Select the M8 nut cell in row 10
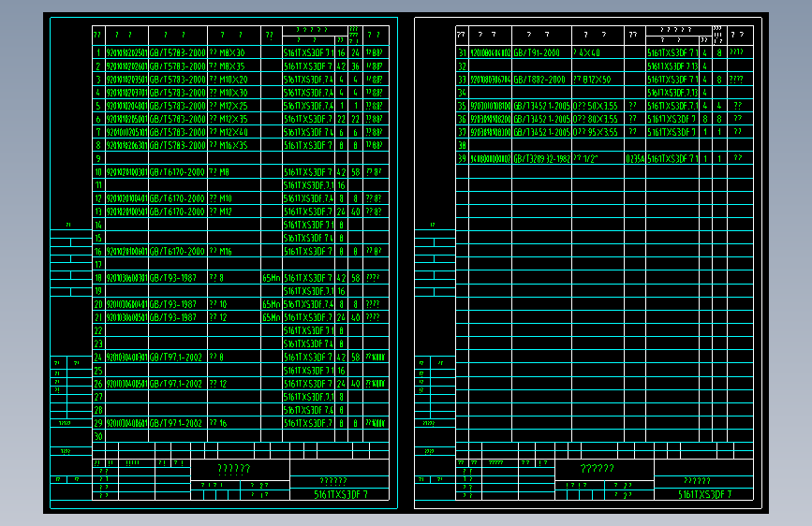812x526 pixels. [234, 172]
